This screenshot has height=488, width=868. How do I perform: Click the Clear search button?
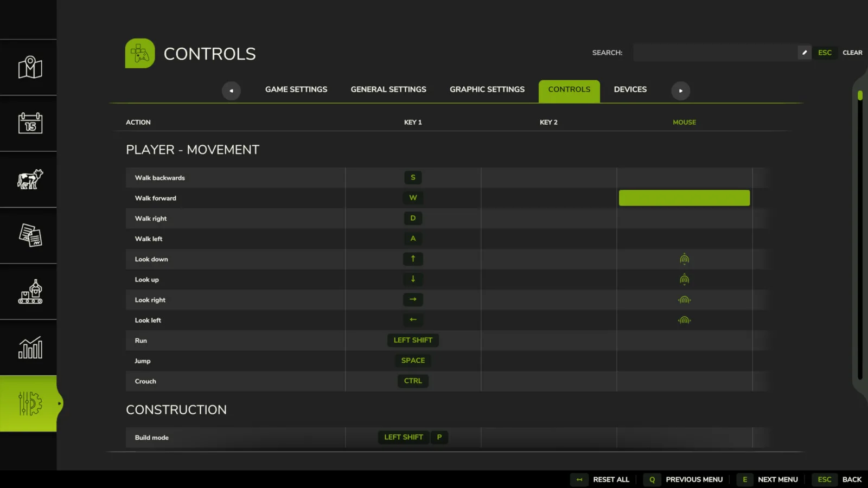[852, 53]
